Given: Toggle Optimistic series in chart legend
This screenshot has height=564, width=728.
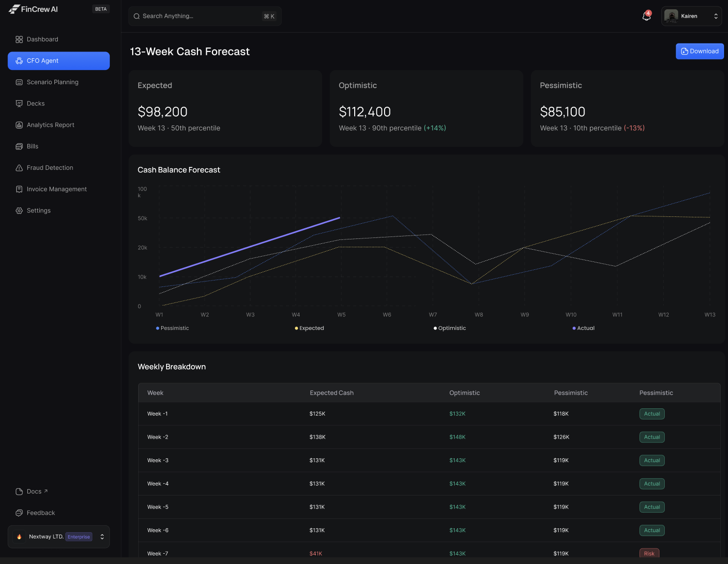Looking at the screenshot, I should [x=450, y=328].
